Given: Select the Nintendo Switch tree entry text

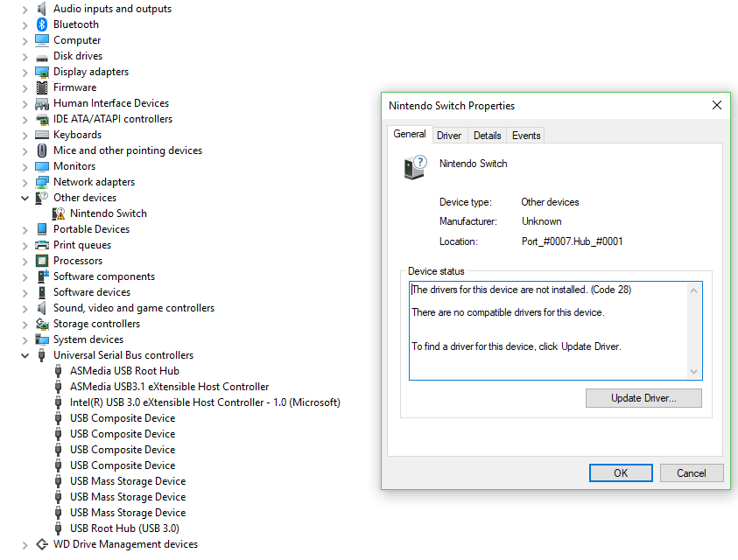Looking at the screenshot, I should coord(109,213).
